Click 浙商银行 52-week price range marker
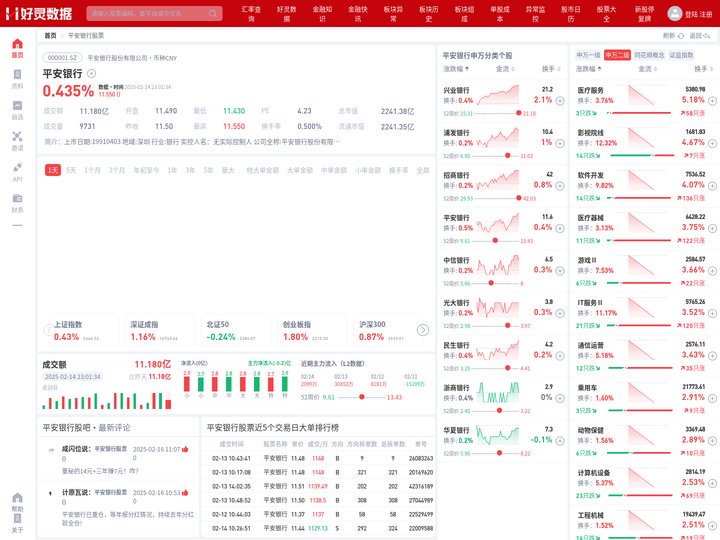This screenshot has height=540, width=720. coord(500,411)
